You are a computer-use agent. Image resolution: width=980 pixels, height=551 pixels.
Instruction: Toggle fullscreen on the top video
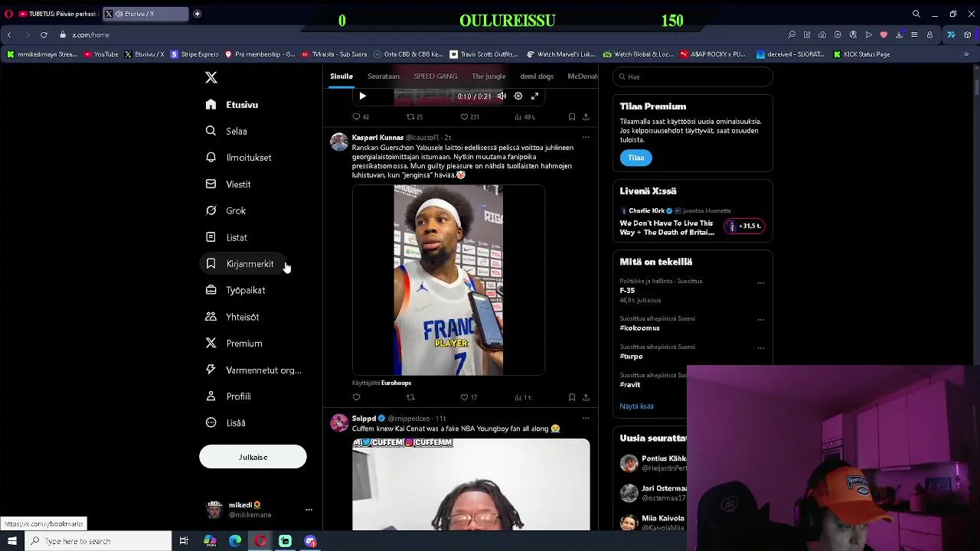pyautogui.click(x=535, y=96)
